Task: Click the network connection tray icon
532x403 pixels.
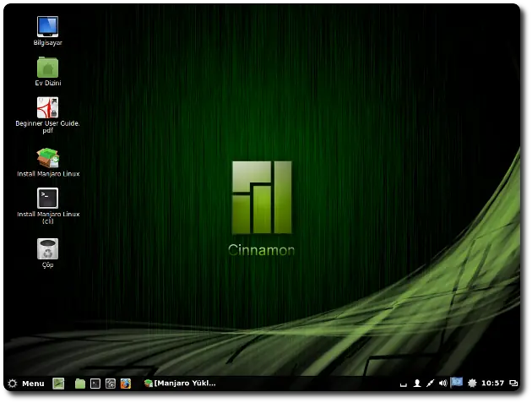Action: [x=430, y=384]
